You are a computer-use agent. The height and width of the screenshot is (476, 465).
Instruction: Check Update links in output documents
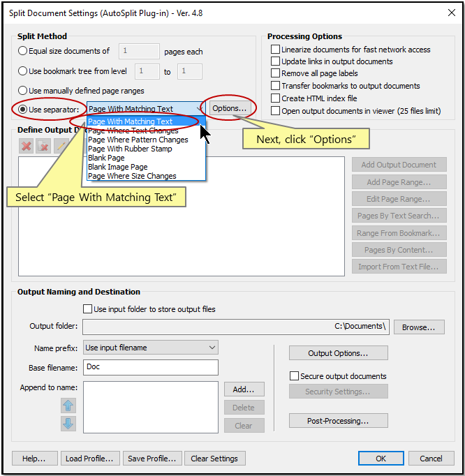275,61
